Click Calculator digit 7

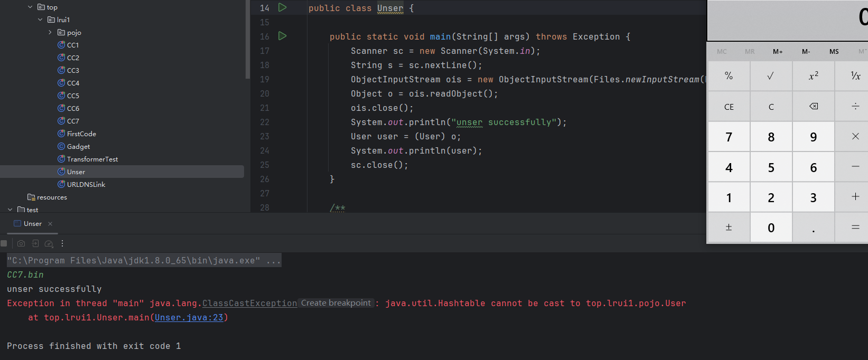tap(729, 137)
